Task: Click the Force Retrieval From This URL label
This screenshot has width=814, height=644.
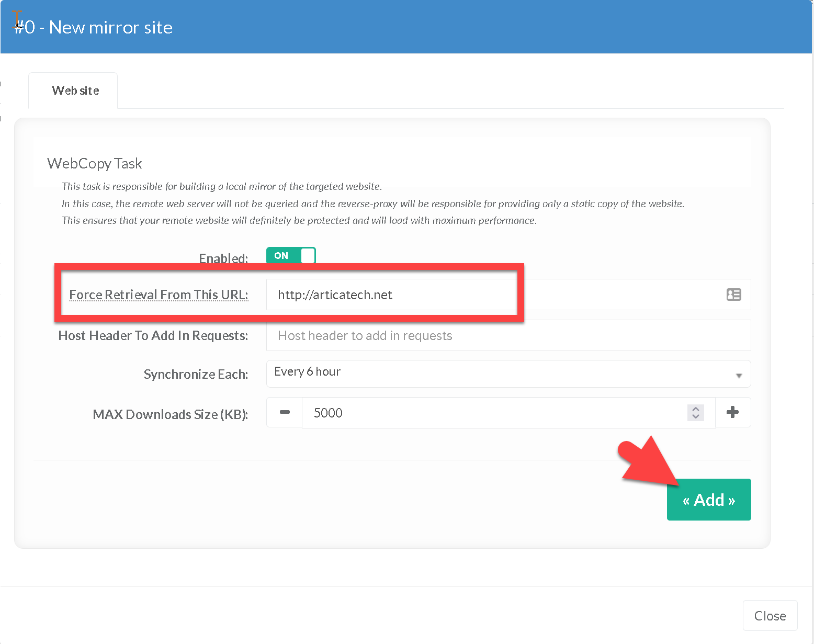Action: [159, 295]
